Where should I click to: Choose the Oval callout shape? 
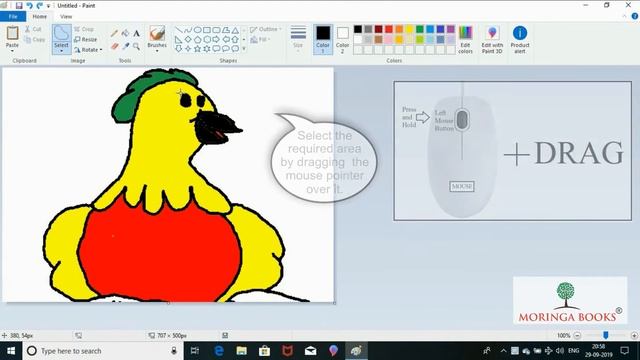(226, 49)
